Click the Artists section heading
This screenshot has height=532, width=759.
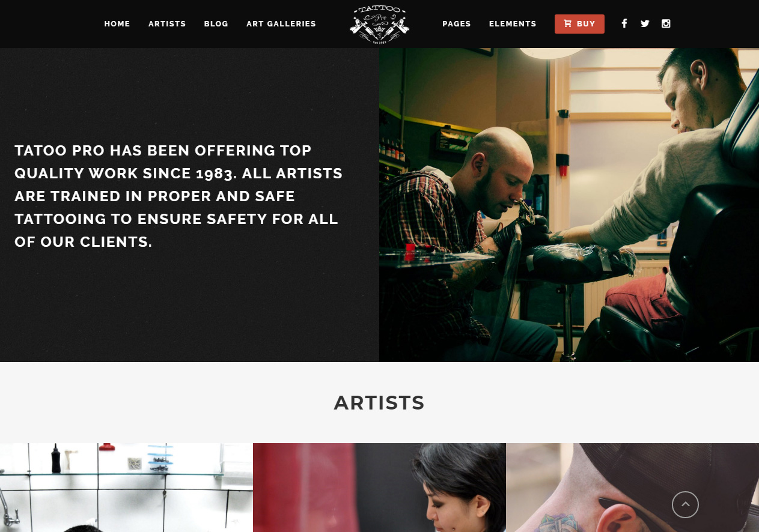click(379, 403)
